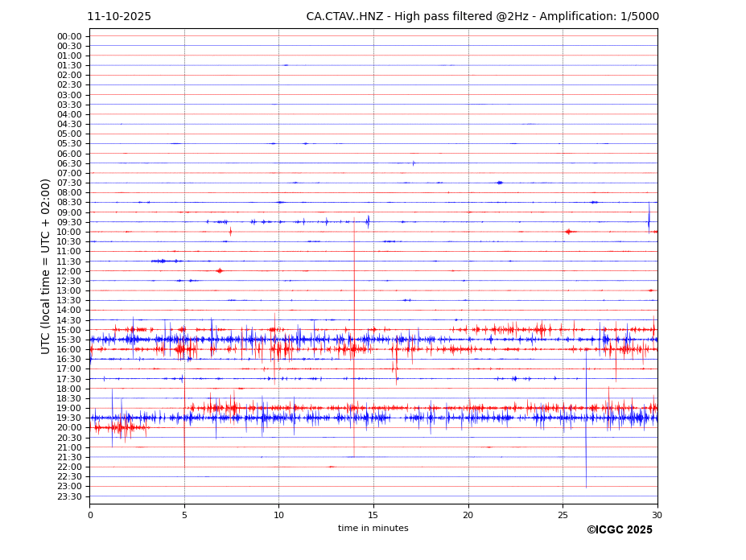Select the ©ICGC 2025 copyright text
746x560 pixels.
619,530
